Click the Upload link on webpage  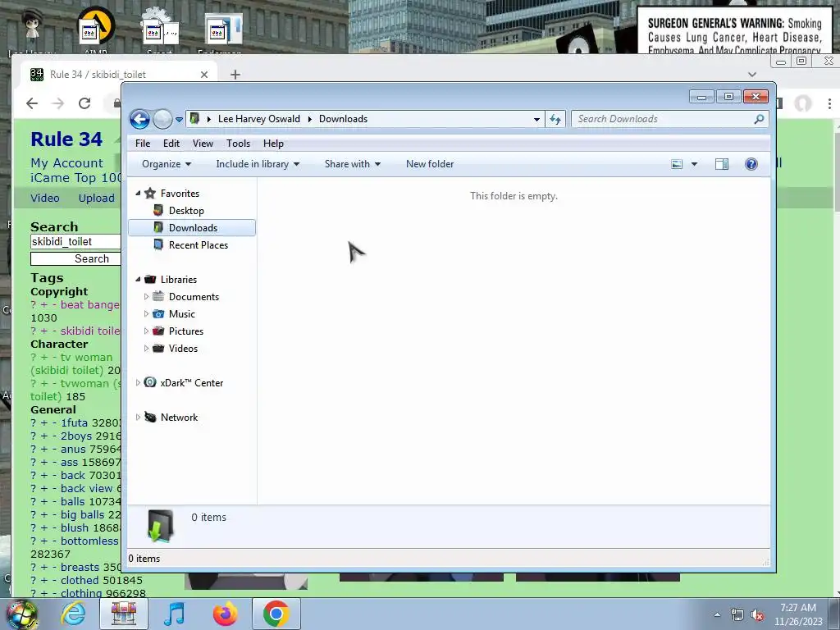tap(97, 198)
